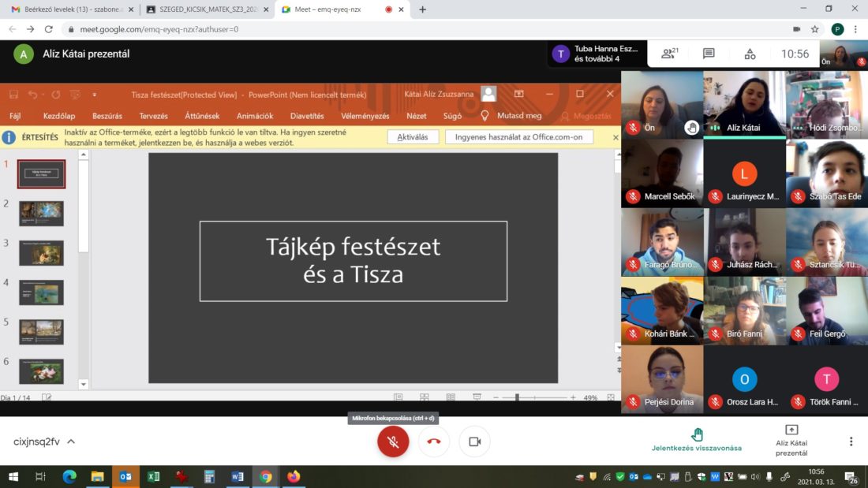The image size is (868, 488).
Task: Select slide 6 thumbnail
Action: click(42, 371)
